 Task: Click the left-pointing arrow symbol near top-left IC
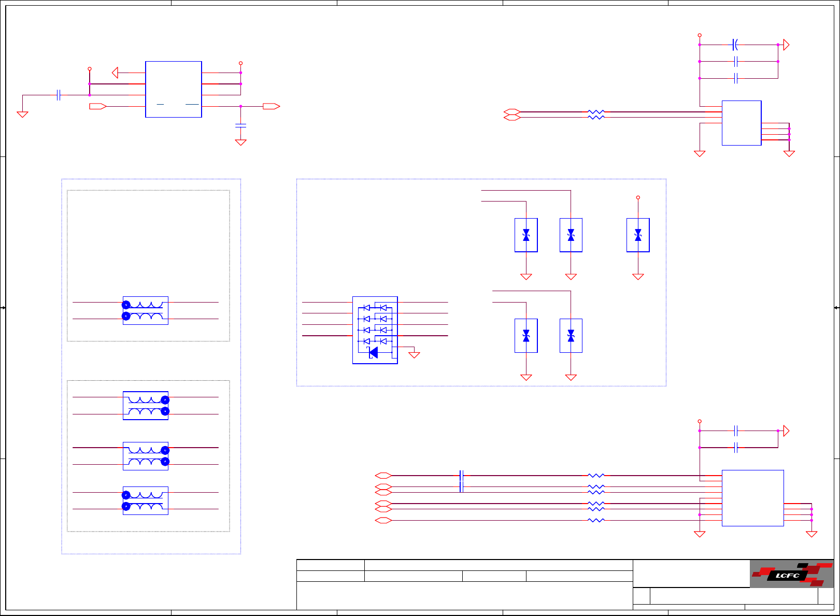click(x=115, y=73)
